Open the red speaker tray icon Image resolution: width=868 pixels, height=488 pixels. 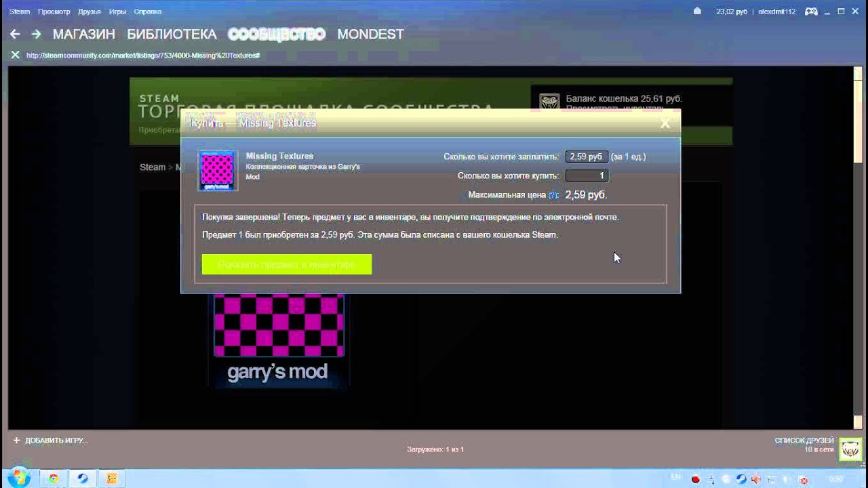pyautogui.click(x=756, y=479)
